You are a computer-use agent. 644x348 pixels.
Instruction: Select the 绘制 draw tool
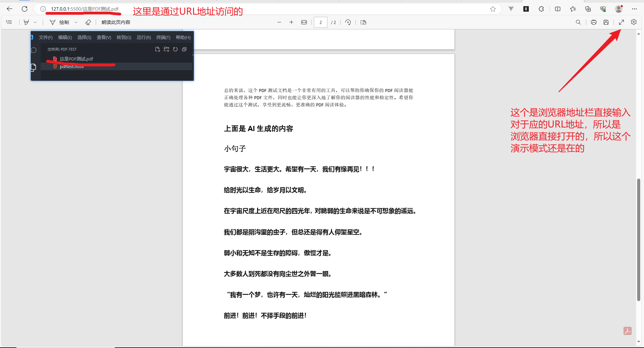tap(59, 22)
